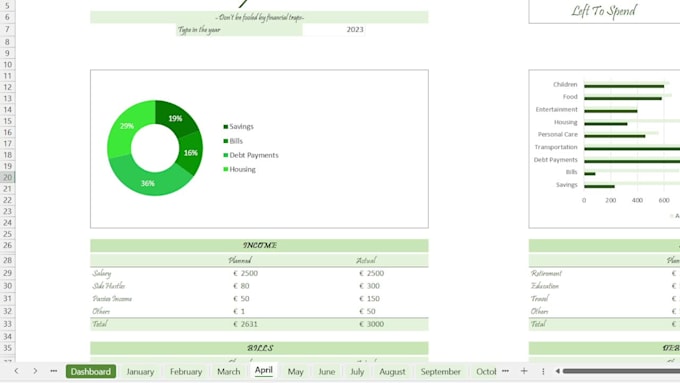Select the Education row label
680x383 pixels.
pos(545,286)
